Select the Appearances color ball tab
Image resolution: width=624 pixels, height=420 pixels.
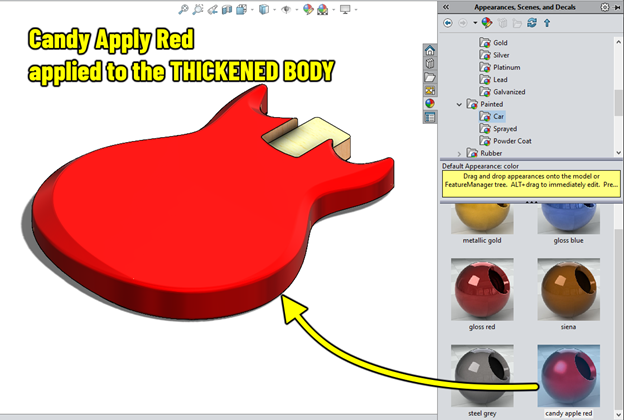point(430,104)
